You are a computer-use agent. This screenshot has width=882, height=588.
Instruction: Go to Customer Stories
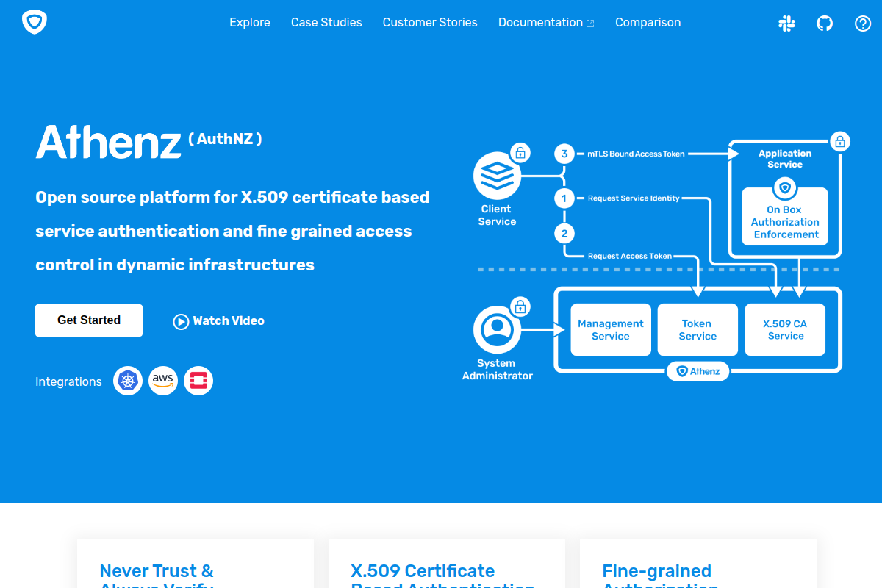pyautogui.click(x=430, y=23)
